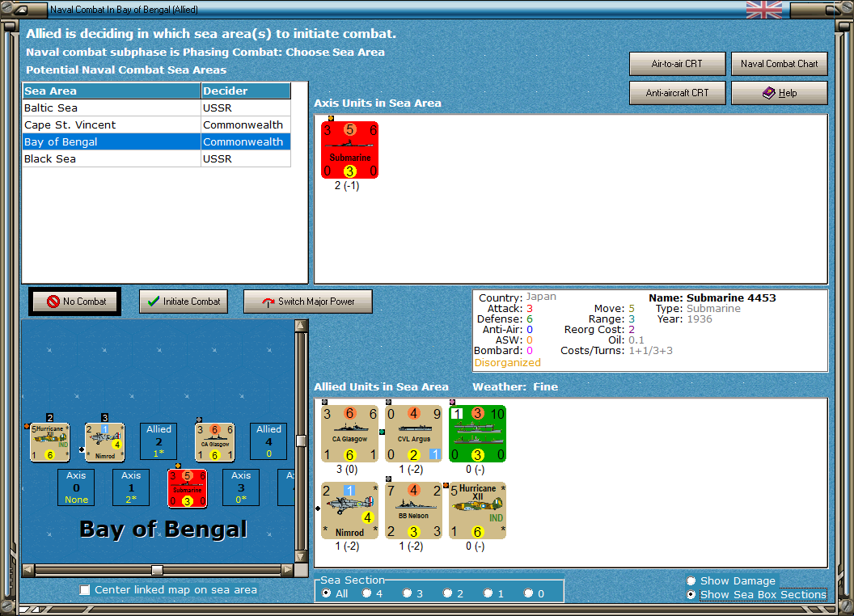Click Switch Major Power button
Screen dimensions: 854x616
click(x=308, y=302)
